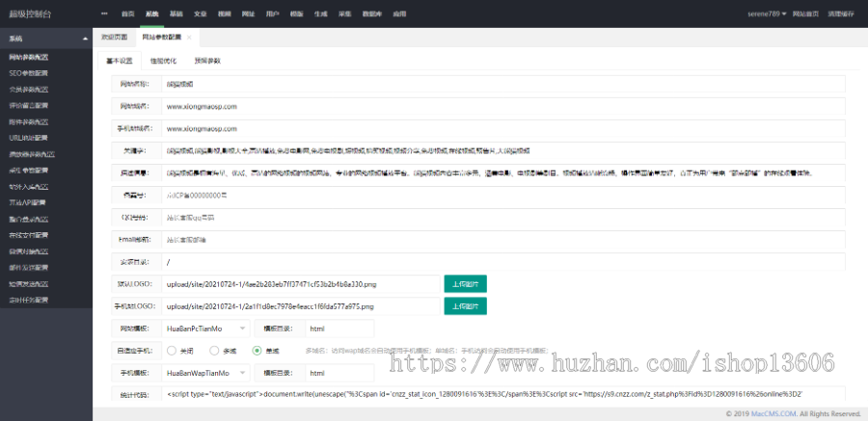
Task: Click the 统计代码 script text field
Action: click(503, 394)
